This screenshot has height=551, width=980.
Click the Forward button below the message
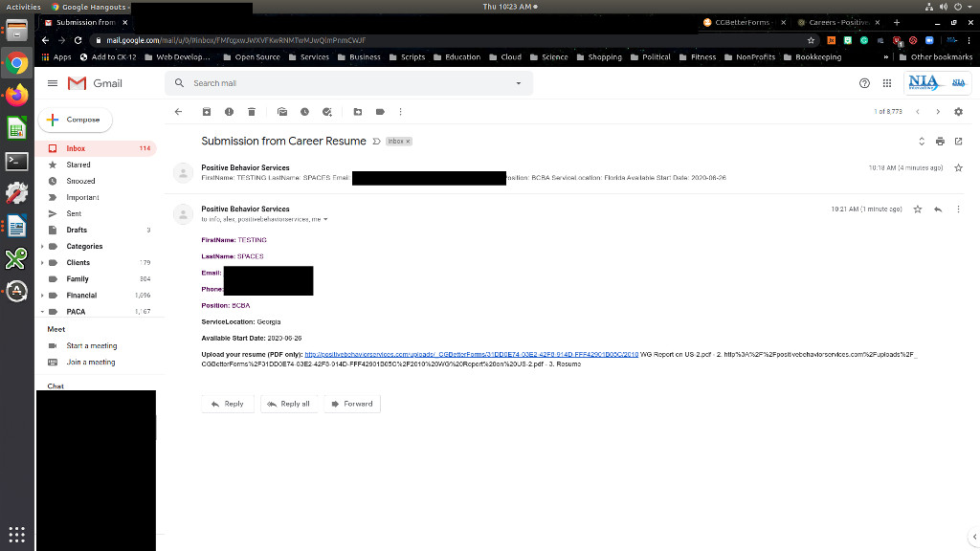coord(351,404)
